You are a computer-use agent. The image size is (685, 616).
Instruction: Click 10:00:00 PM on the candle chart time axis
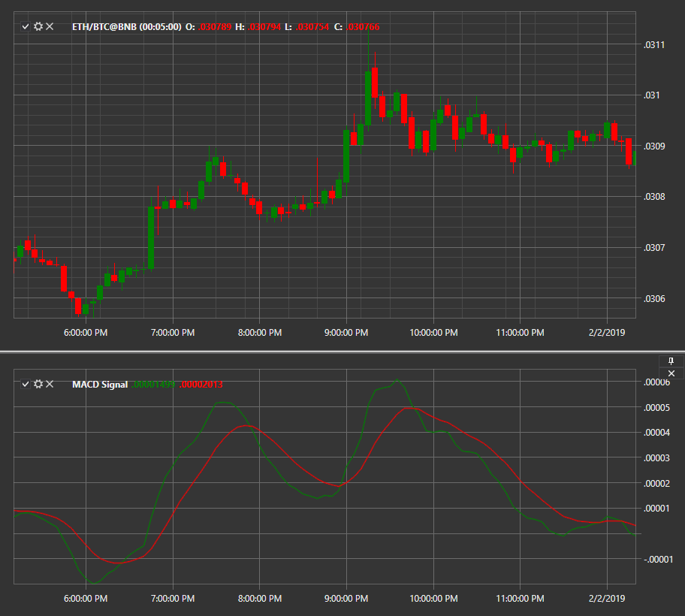pyautogui.click(x=433, y=333)
